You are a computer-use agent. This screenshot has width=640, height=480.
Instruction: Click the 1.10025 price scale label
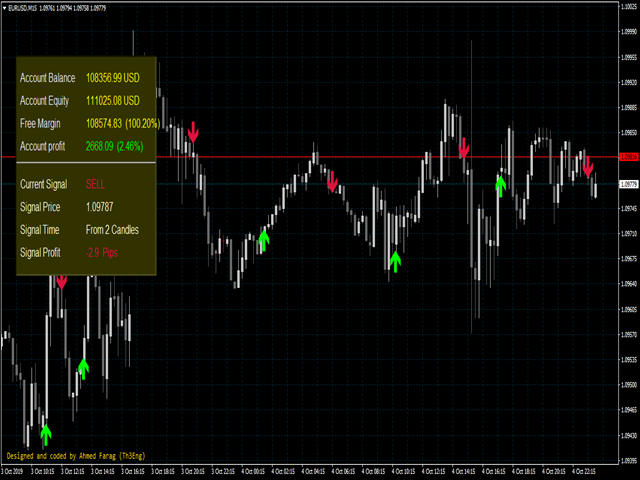(x=629, y=7)
